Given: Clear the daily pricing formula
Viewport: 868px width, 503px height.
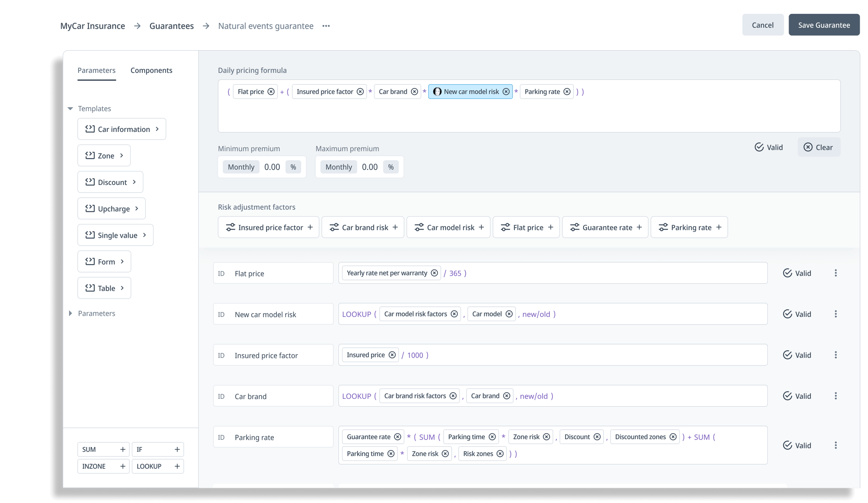Looking at the screenshot, I should 819,147.
